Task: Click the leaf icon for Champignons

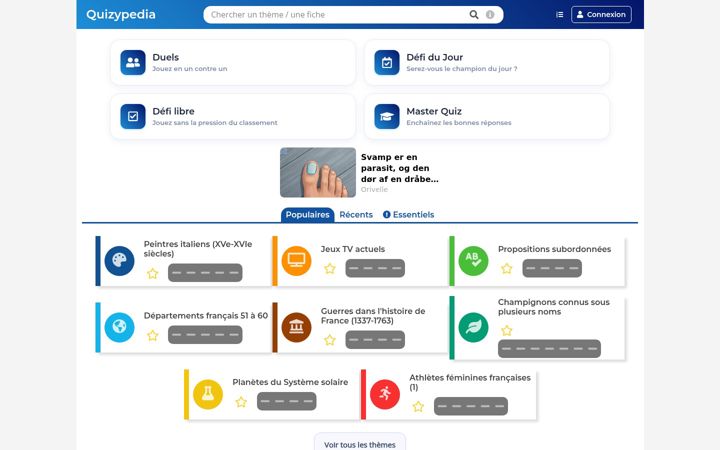Action: click(x=473, y=327)
